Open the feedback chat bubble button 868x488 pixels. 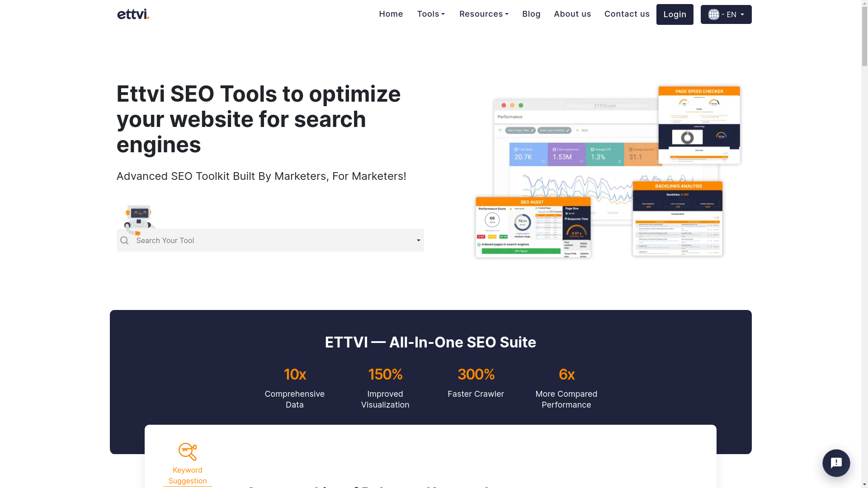tap(836, 463)
